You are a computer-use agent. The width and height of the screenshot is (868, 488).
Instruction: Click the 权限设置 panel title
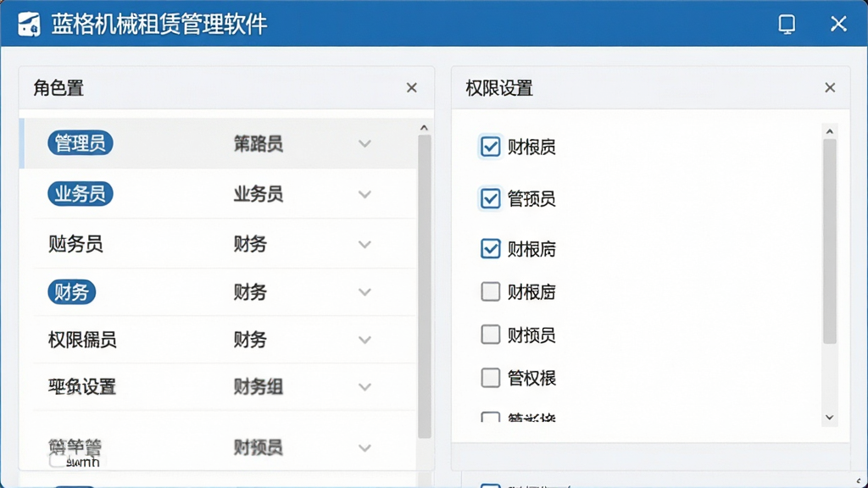499,88
